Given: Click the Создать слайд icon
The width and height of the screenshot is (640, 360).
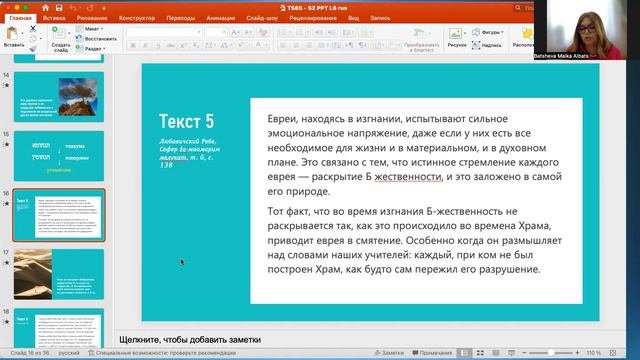Looking at the screenshot, I should point(58,33).
